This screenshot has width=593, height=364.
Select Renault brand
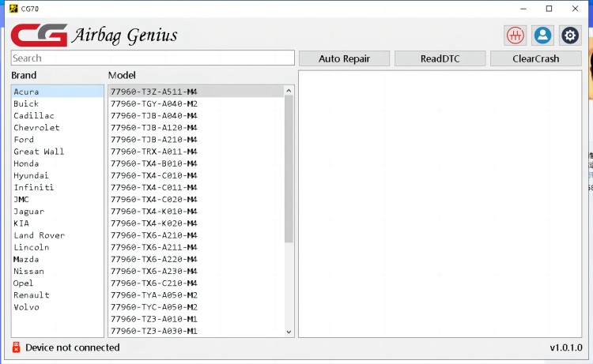point(58,295)
